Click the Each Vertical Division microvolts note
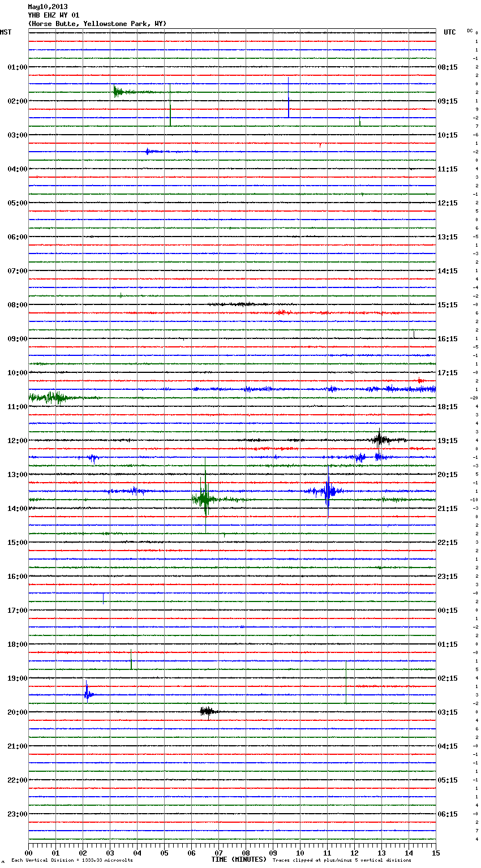 (72, 860)
